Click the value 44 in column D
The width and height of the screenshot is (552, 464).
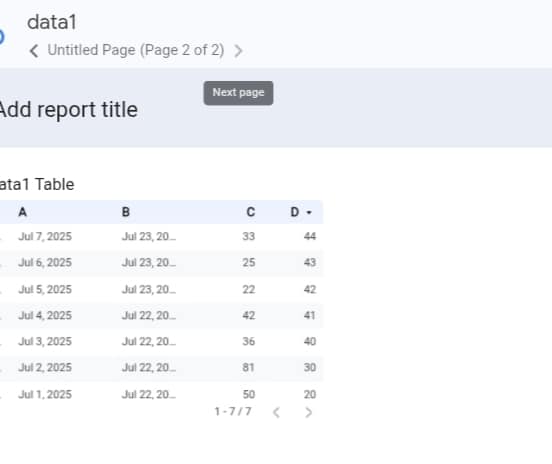pos(310,236)
